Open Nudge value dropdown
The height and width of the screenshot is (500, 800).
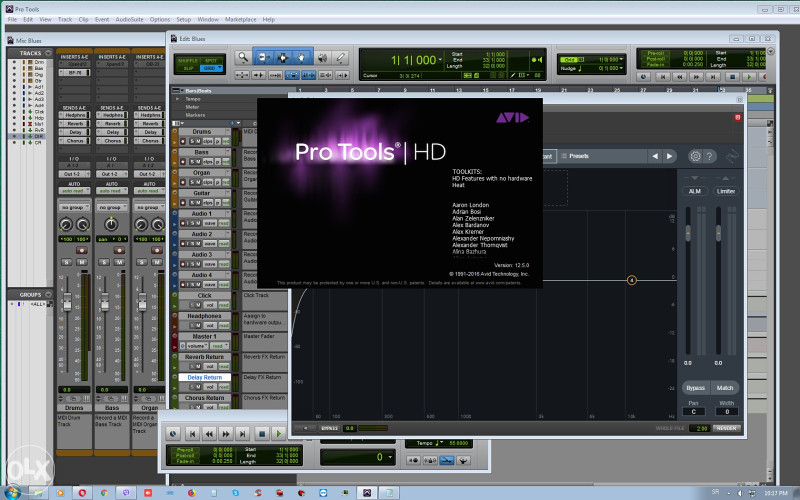[621, 68]
